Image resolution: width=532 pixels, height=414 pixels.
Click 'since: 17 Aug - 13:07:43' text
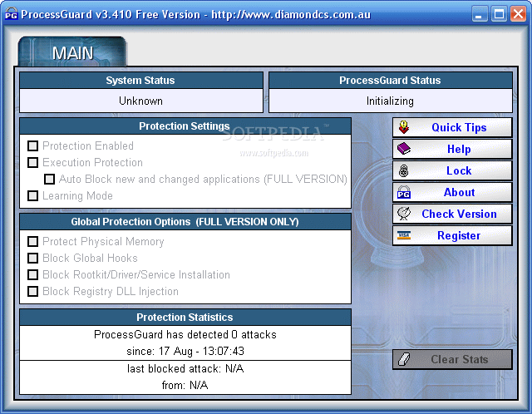coord(185,351)
